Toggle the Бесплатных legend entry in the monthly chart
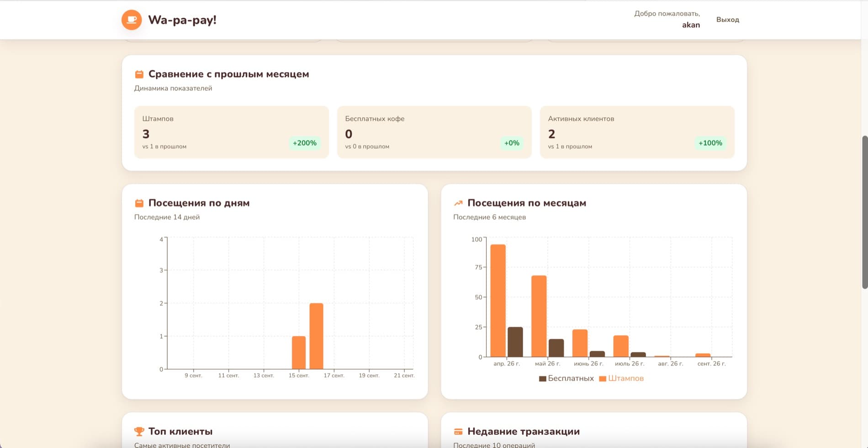Screen dimensions: 868x448 click(x=566, y=379)
